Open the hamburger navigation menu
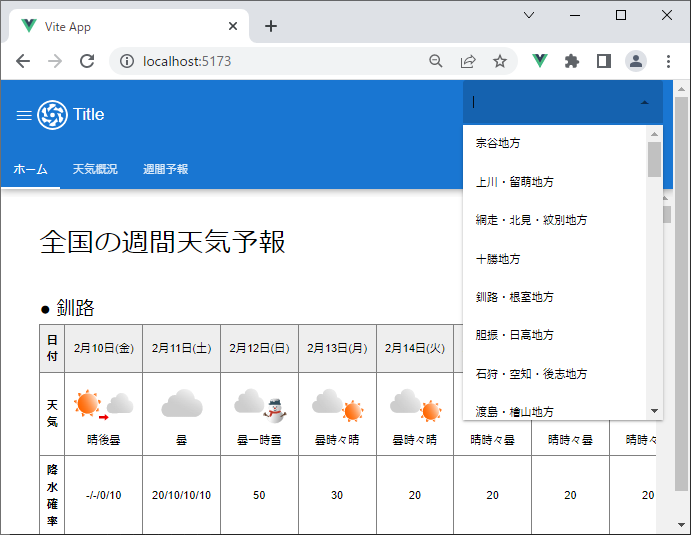The image size is (691, 535). tap(24, 115)
